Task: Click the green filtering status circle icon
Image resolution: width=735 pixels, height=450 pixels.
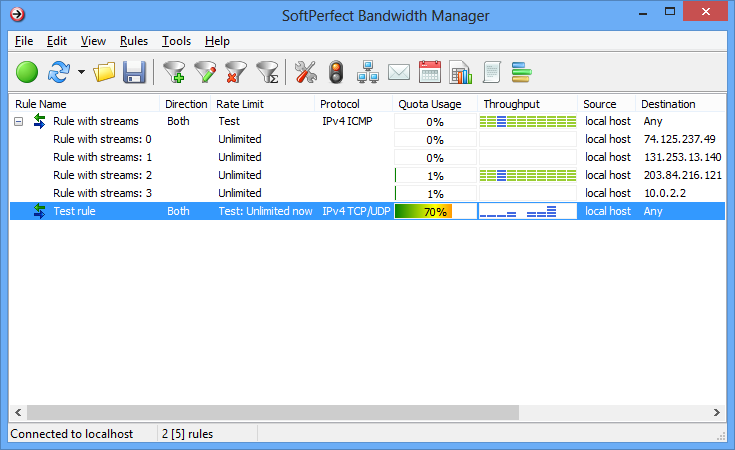Action: click(27, 73)
